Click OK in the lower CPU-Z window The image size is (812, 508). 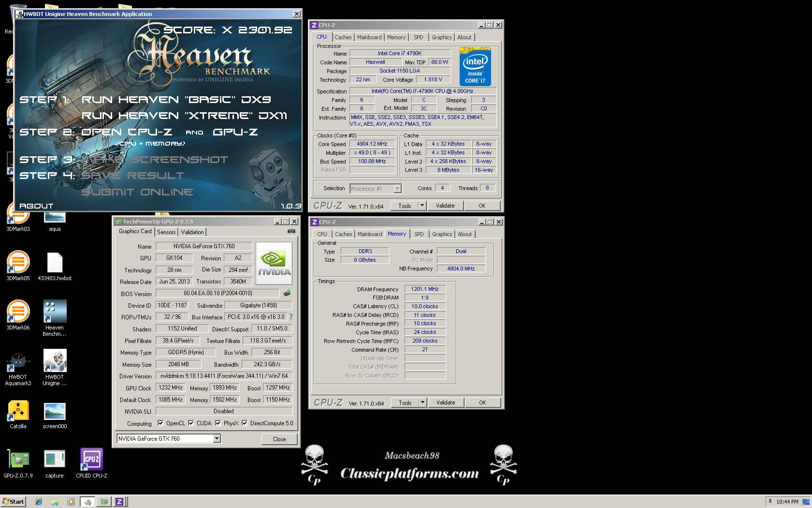click(482, 403)
